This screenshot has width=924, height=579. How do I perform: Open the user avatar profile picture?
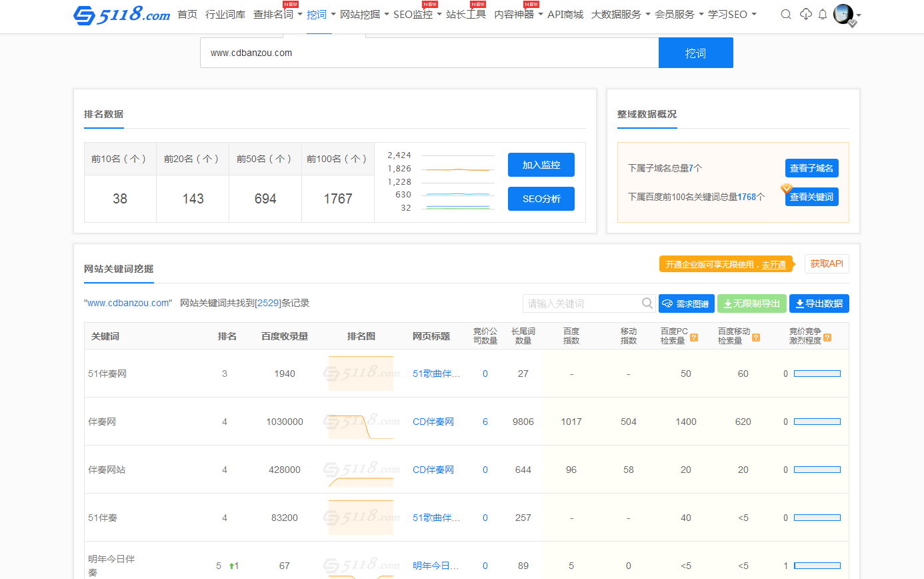point(843,14)
